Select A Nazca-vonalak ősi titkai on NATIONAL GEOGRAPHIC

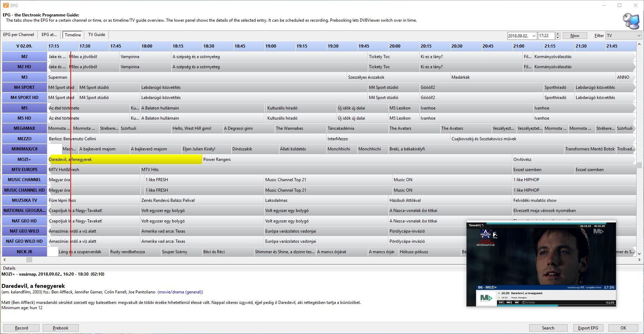pyautogui.click(x=450, y=211)
